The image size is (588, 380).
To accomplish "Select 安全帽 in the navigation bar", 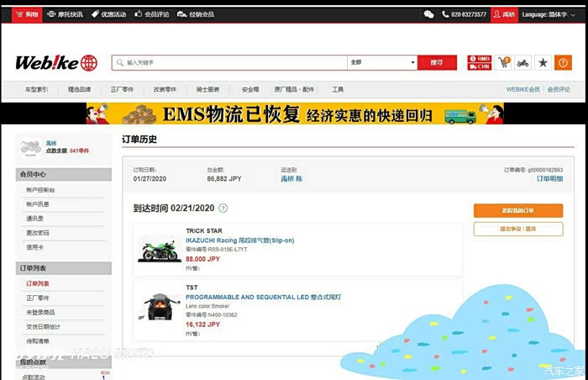I will (x=250, y=89).
